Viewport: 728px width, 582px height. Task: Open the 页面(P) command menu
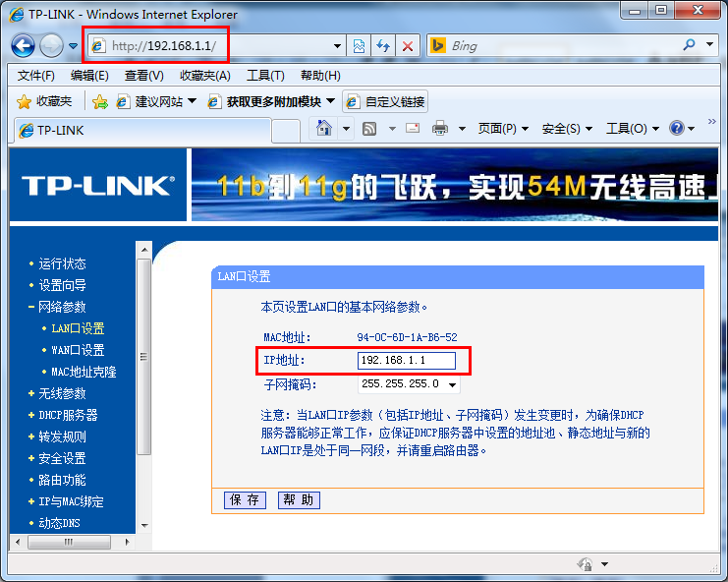503,129
